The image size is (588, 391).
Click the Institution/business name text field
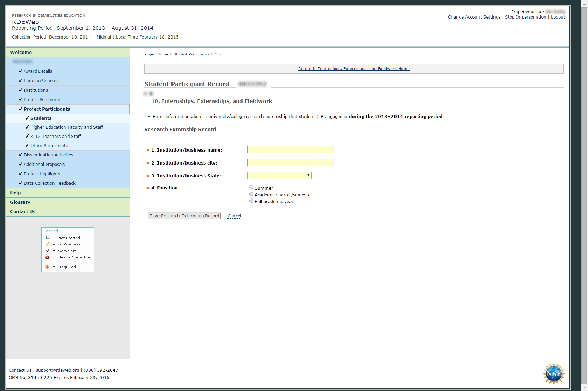(x=290, y=150)
